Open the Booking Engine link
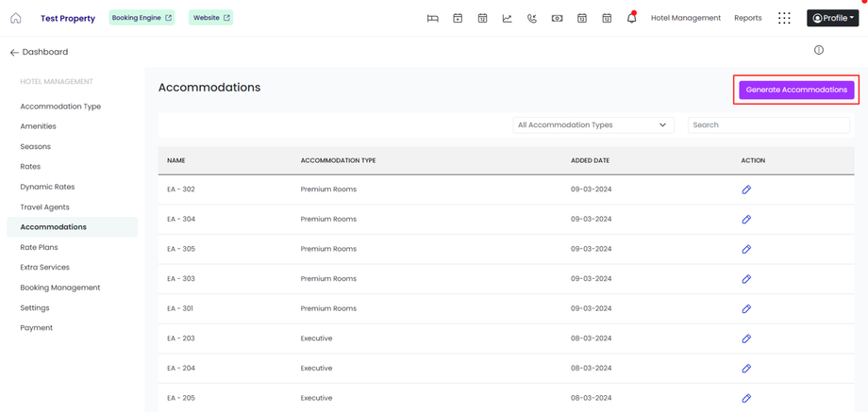Image resolution: width=868 pixels, height=412 pixels. pyautogui.click(x=142, y=18)
